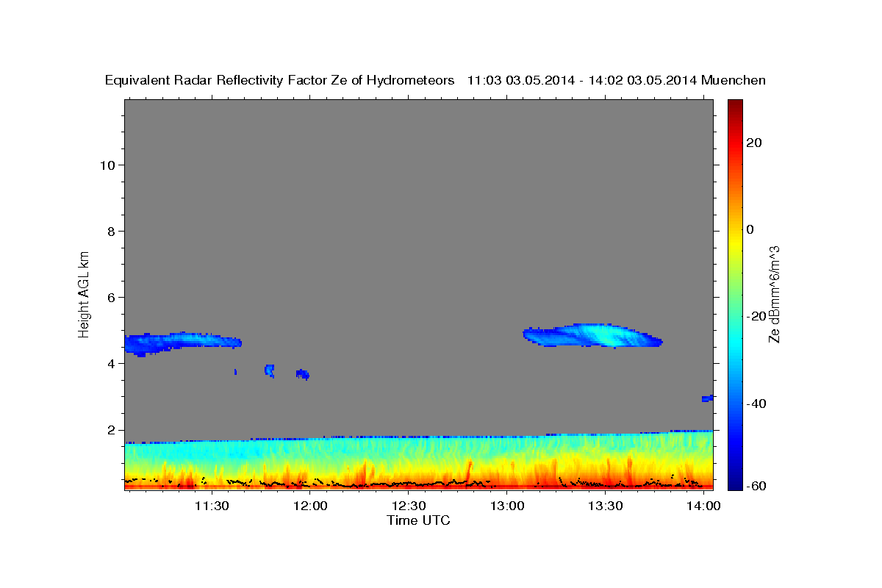The image size is (882, 588).
Task: Click the '11:30' time axis tick label
Action: click(x=212, y=506)
